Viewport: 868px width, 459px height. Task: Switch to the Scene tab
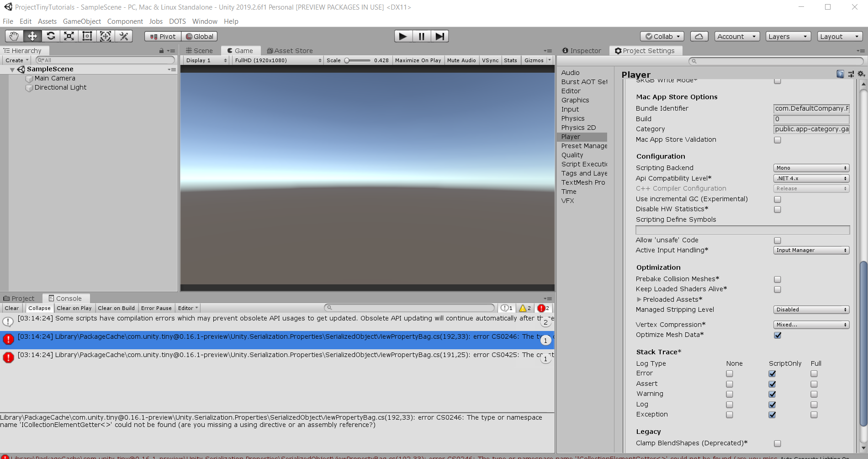[x=200, y=51]
